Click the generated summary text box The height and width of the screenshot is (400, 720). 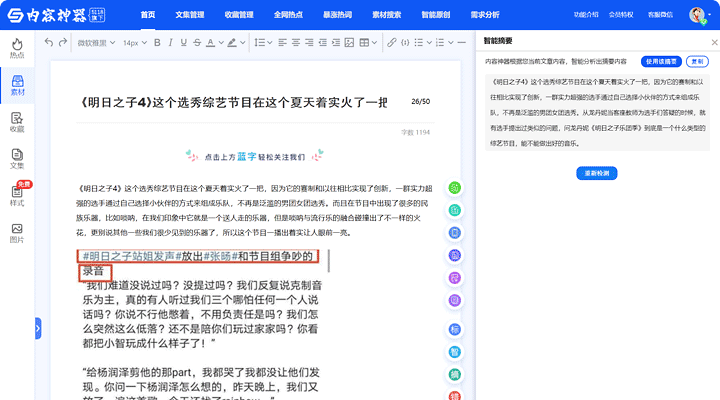point(597,113)
